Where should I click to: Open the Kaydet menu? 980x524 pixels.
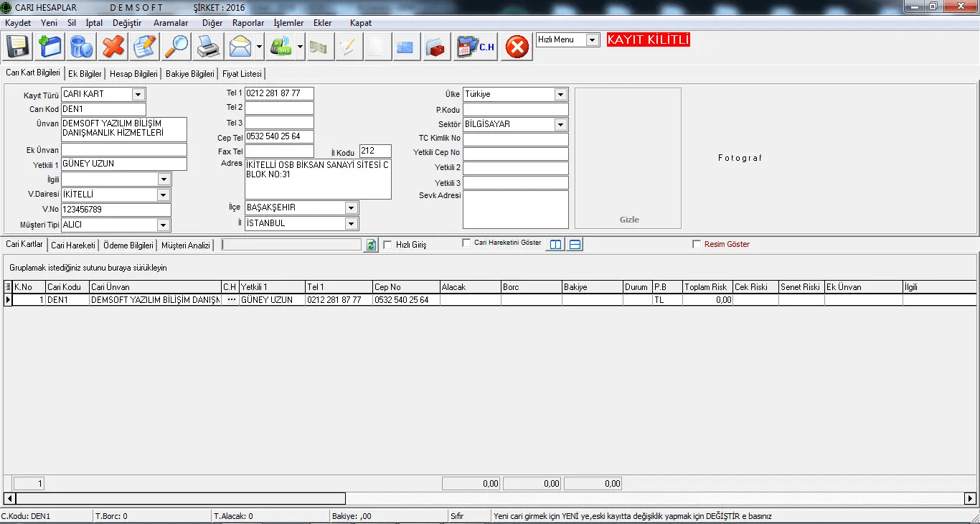coord(18,23)
